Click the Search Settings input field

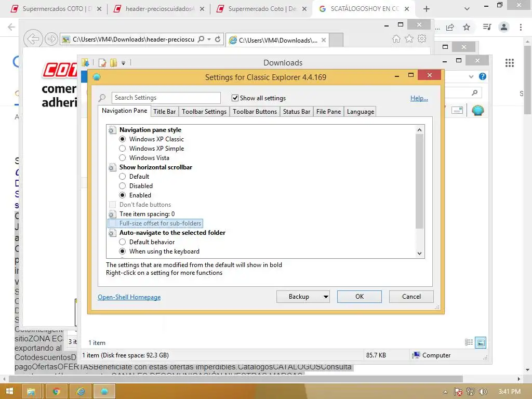166,98
